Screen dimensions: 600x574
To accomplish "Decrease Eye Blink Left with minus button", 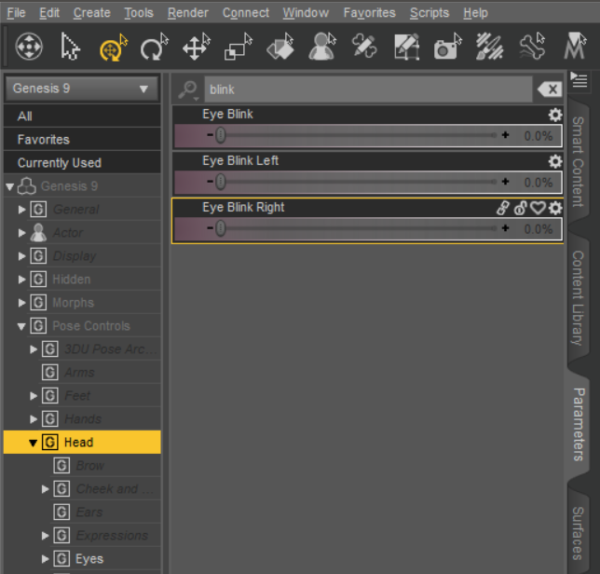I will pyautogui.click(x=210, y=182).
